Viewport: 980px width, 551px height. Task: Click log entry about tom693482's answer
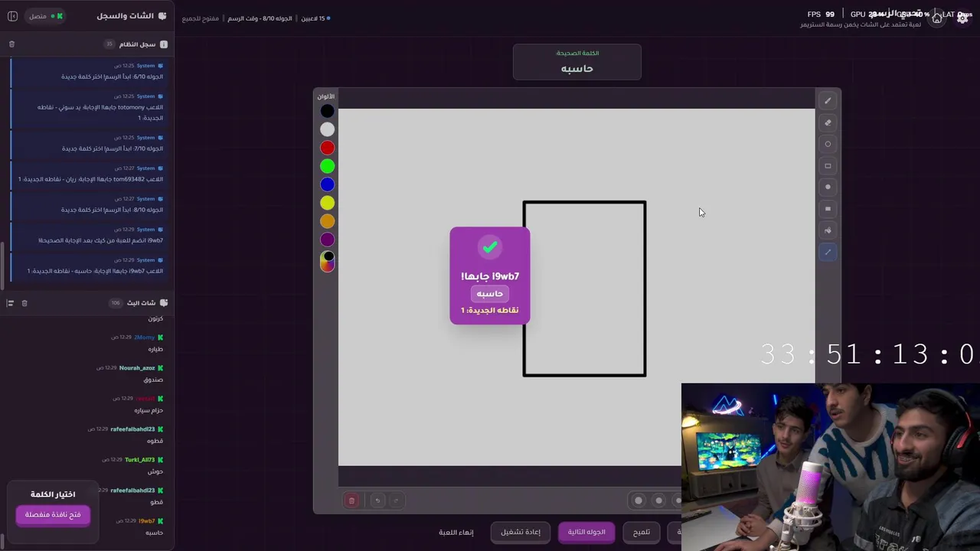pyautogui.click(x=88, y=174)
